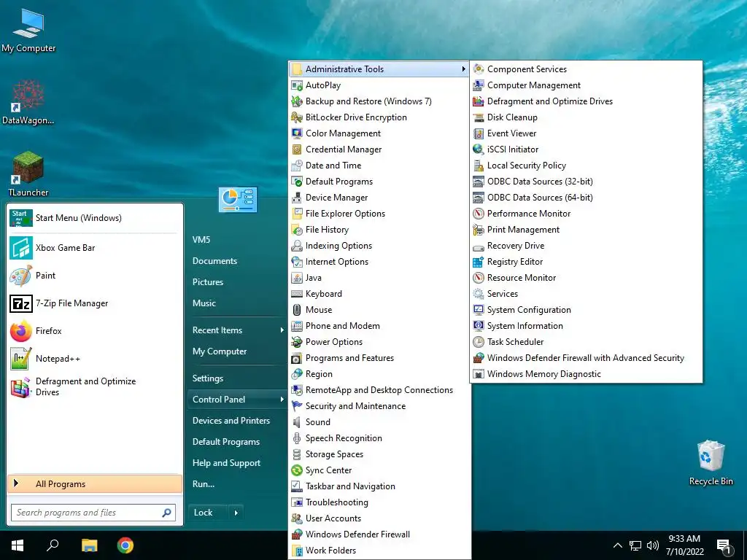Open Chrome from the taskbar
This screenshot has height=560, width=747.
125,545
